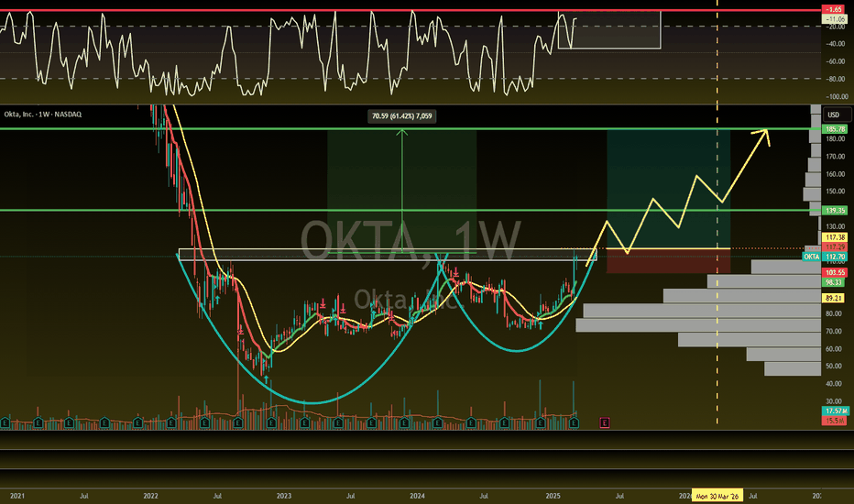Image resolution: width=854 pixels, height=504 pixels.
Task: Click the 80.00 price axis label
Action: click(x=834, y=313)
